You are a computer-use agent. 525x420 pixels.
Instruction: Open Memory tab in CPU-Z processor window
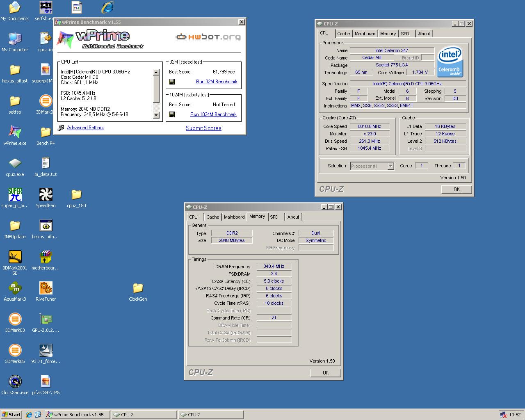point(388,34)
